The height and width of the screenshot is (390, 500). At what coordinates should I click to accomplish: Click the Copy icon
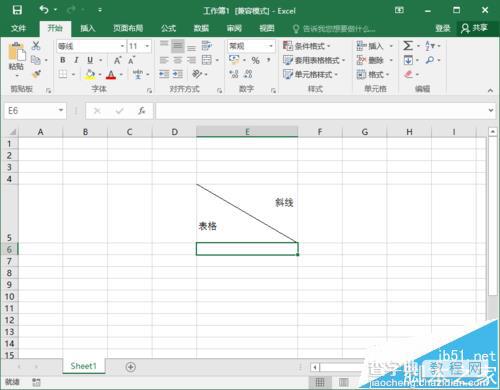pos(36,60)
